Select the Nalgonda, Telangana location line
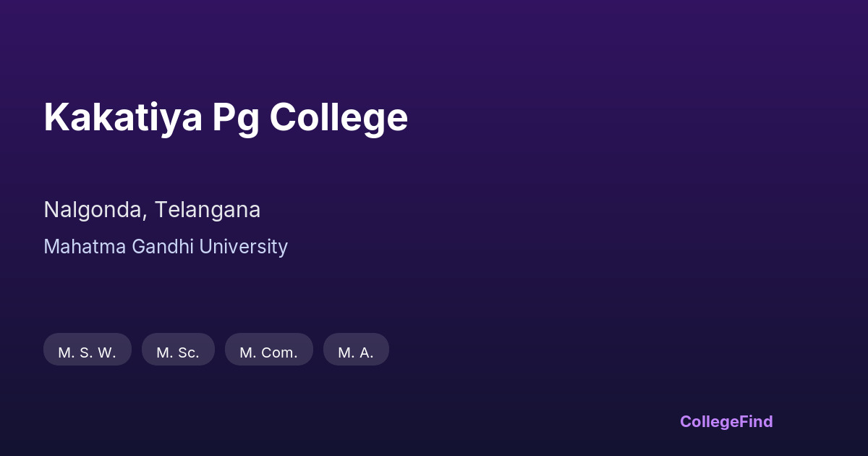The height and width of the screenshot is (456, 868). (x=152, y=210)
